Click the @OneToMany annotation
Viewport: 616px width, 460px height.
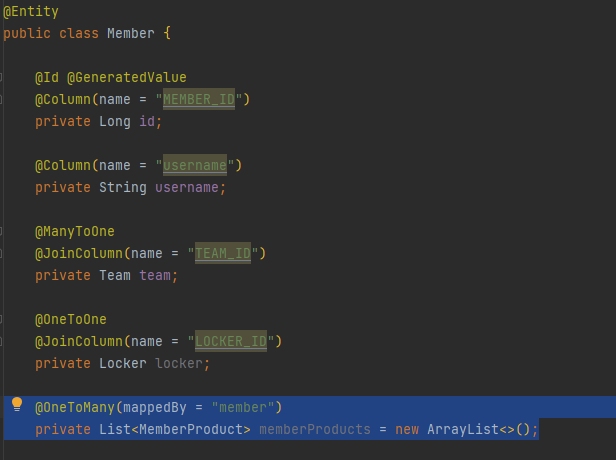75,407
